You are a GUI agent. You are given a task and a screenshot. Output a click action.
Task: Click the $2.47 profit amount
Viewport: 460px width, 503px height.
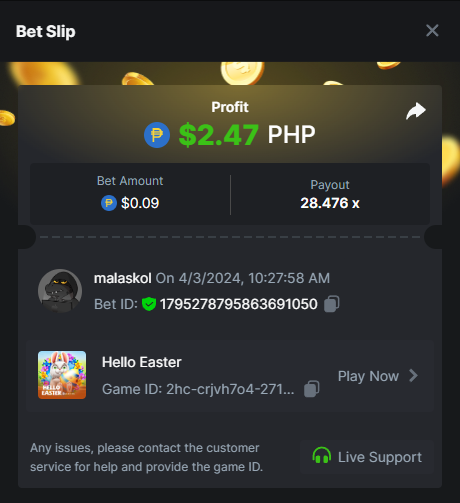pos(219,135)
